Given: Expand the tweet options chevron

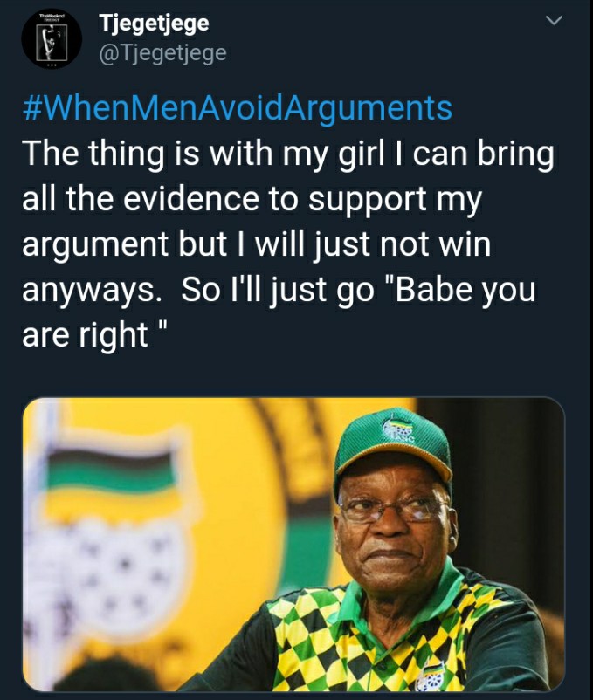Looking at the screenshot, I should pos(554,21).
